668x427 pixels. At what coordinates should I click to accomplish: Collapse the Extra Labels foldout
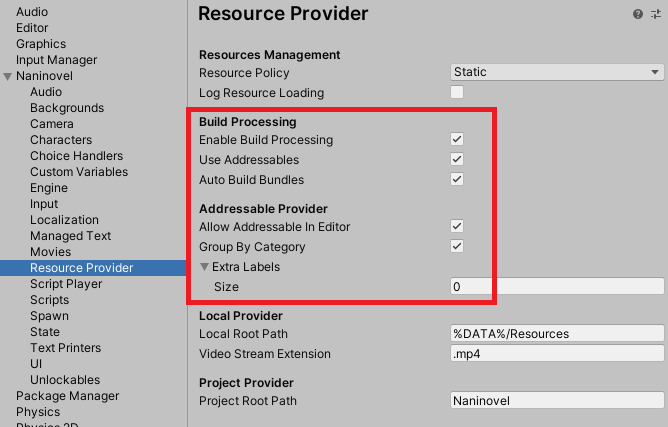click(x=205, y=267)
